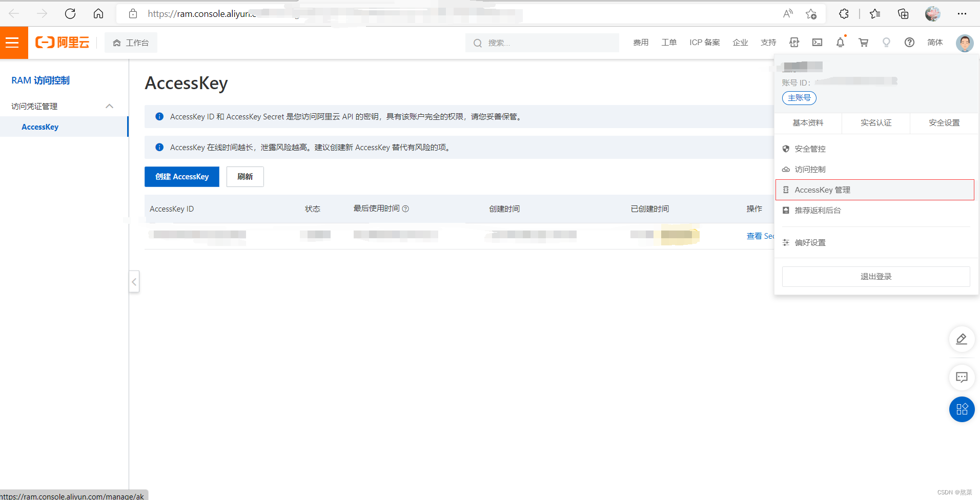Open the lightbulb suggestions icon

pos(886,43)
